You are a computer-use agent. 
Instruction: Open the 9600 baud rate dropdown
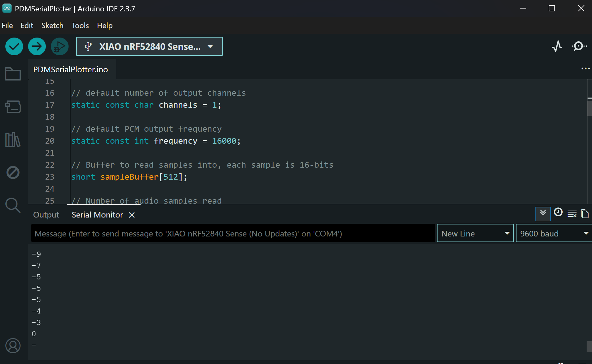tap(554, 233)
